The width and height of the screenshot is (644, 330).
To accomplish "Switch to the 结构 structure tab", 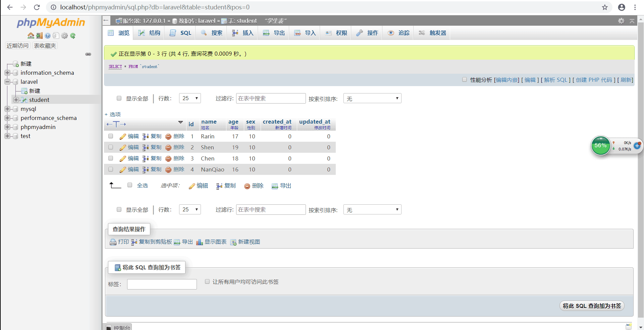I will click(x=149, y=32).
